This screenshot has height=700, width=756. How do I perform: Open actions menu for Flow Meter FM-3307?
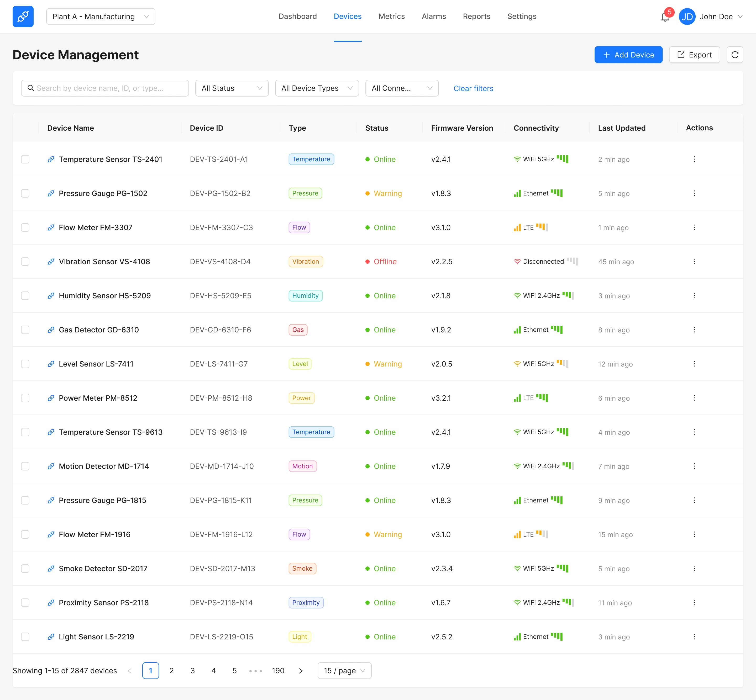(x=694, y=228)
